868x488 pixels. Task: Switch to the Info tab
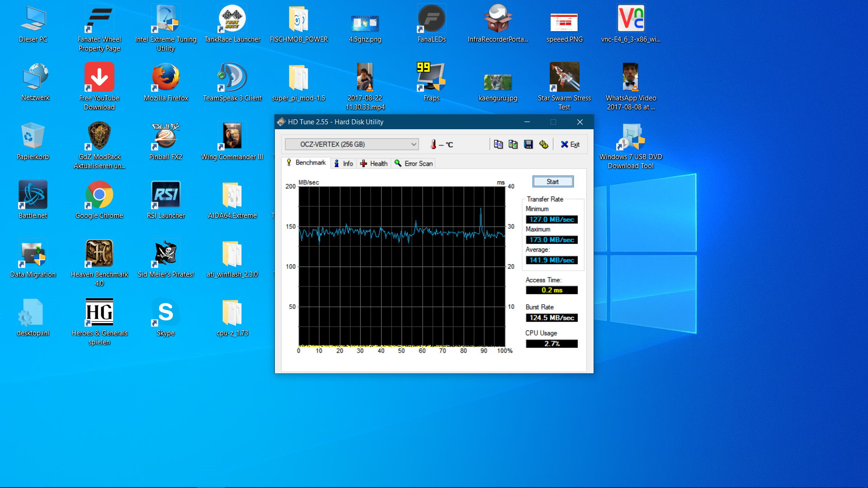click(344, 164)
